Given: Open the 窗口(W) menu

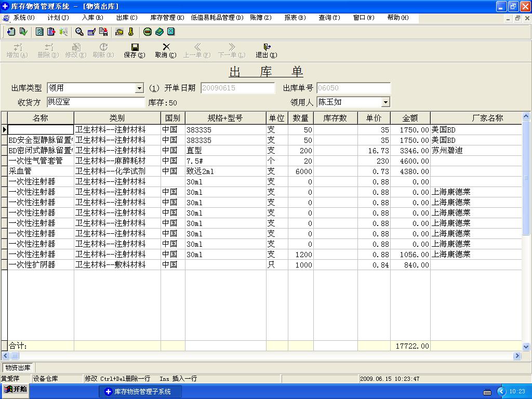Looking at the screenshot, I should click(x=364, y=18).
